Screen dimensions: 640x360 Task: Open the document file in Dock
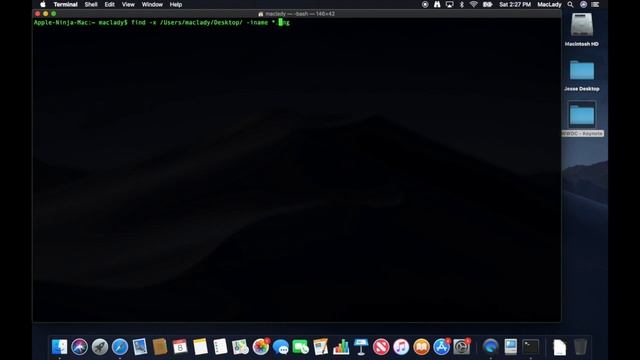click(560, 347)
